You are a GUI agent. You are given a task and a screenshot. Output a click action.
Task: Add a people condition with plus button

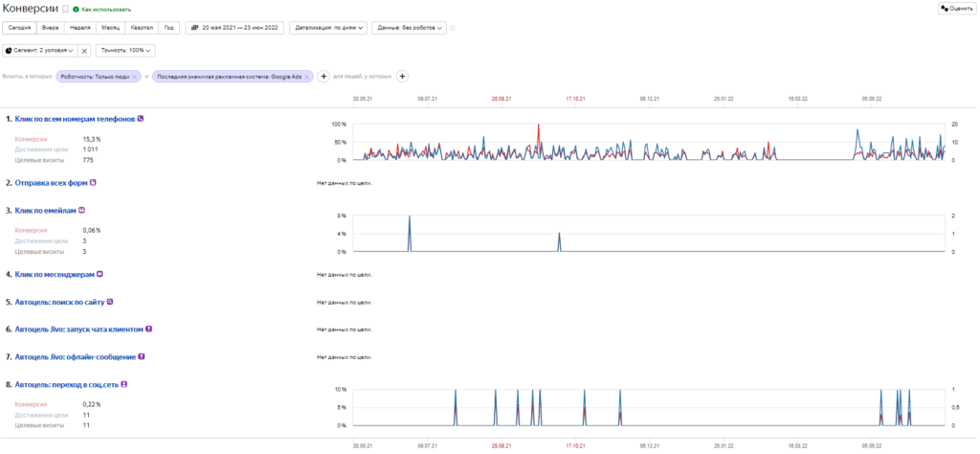pyautogui.click(x=403, y=77)
